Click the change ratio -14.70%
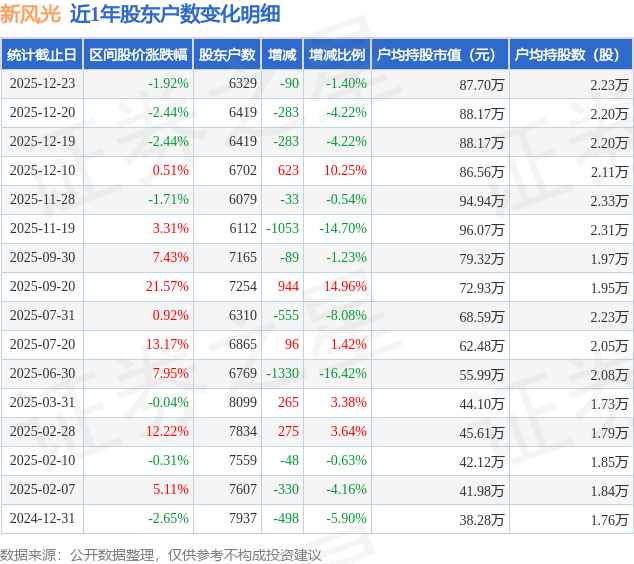The width and height of the screenshot is (634, 564). tap(343, 228)
